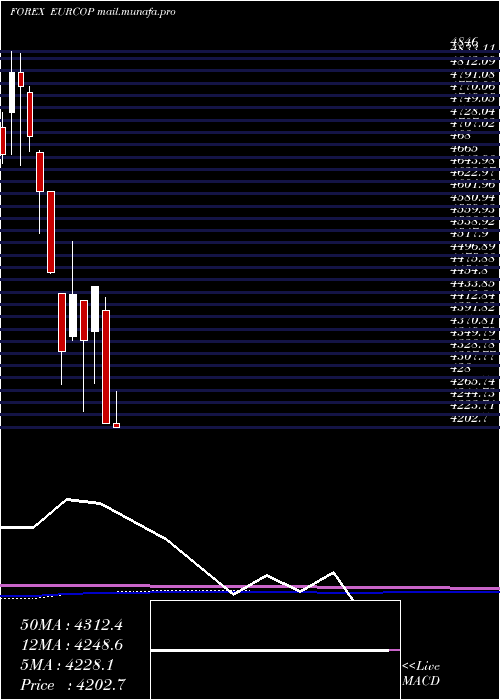Click the 4728.04 price axis label

click(x=473, y=111)
